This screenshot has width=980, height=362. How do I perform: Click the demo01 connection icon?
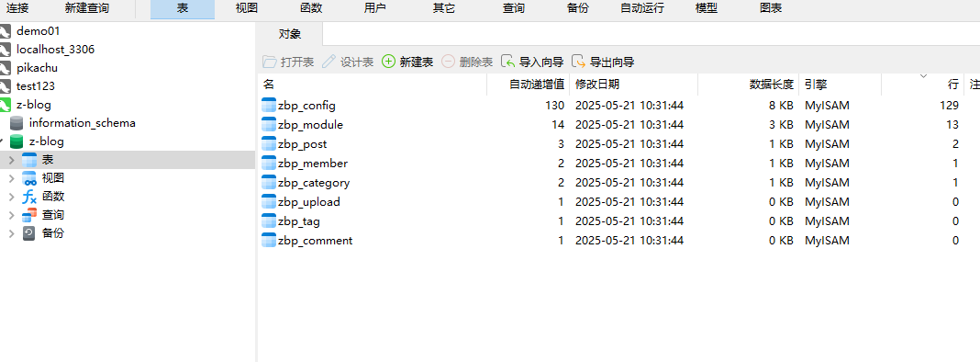coord(6,31)
